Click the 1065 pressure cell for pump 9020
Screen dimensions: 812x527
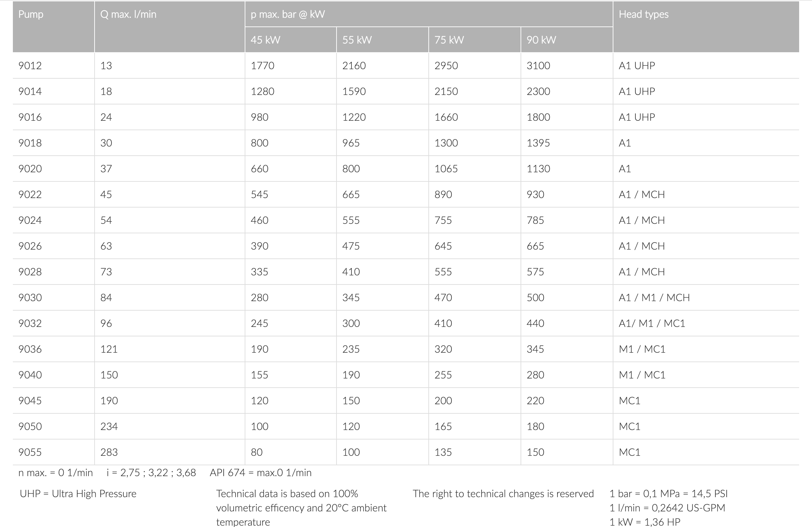tap(446, 169)
